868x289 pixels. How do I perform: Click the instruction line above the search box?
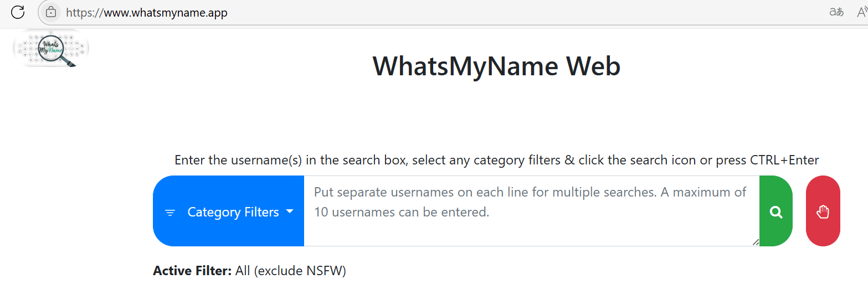(496, 160)
